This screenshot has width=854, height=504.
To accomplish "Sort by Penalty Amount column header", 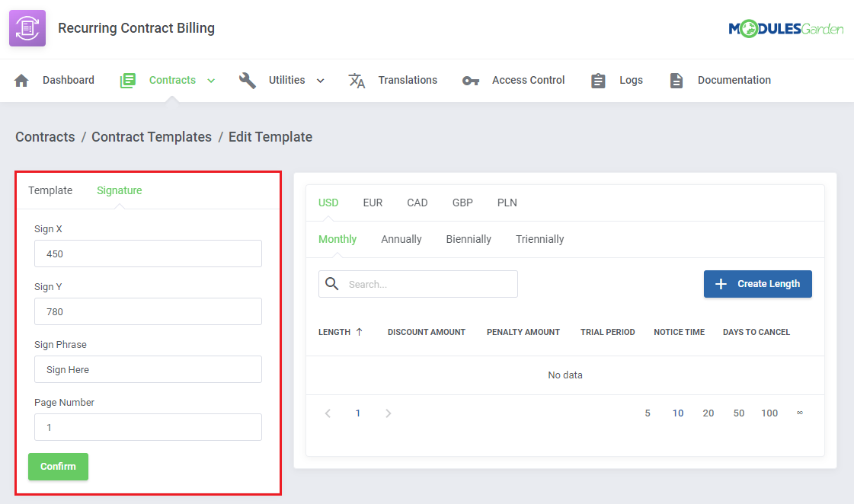I will pyautogui.click(x=523, y=332).
